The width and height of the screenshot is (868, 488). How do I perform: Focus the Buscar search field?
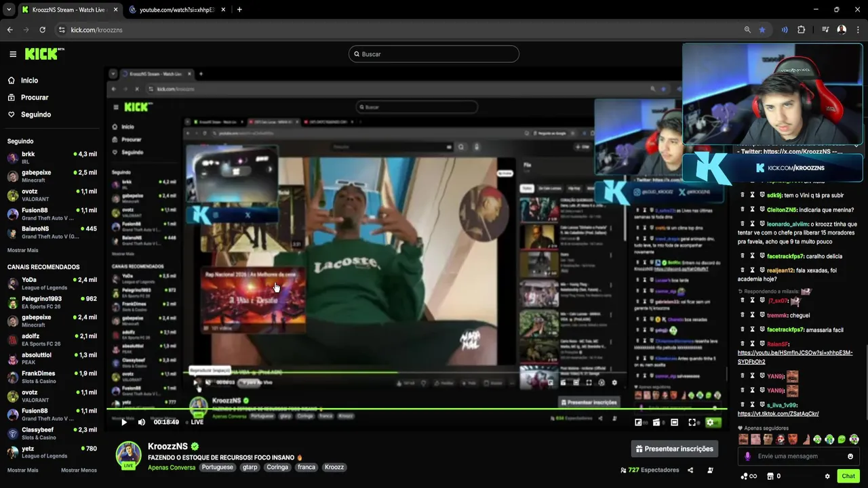pyautogui.click(x=434, y=54)
